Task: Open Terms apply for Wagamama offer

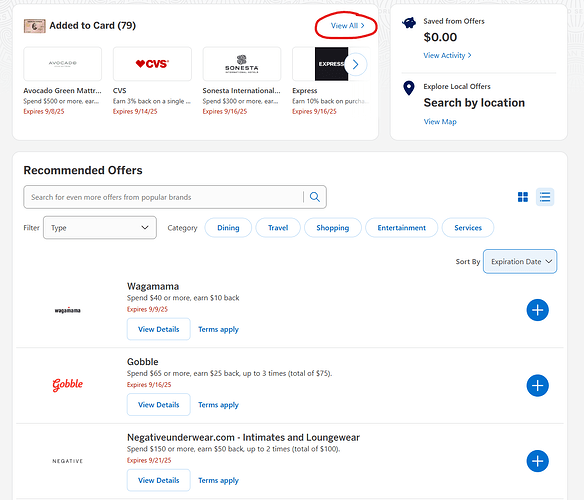Action: coord(218,329)
